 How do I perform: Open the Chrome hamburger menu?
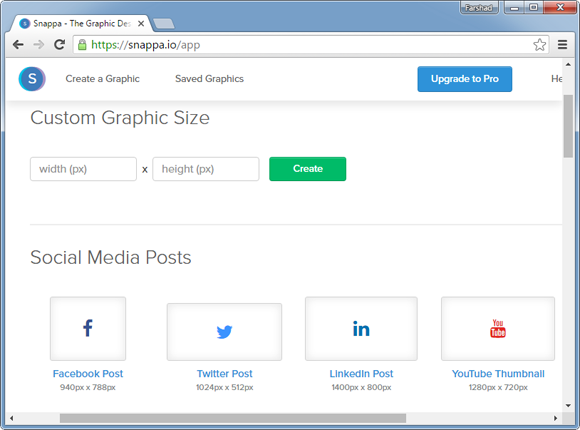[563, 45]
